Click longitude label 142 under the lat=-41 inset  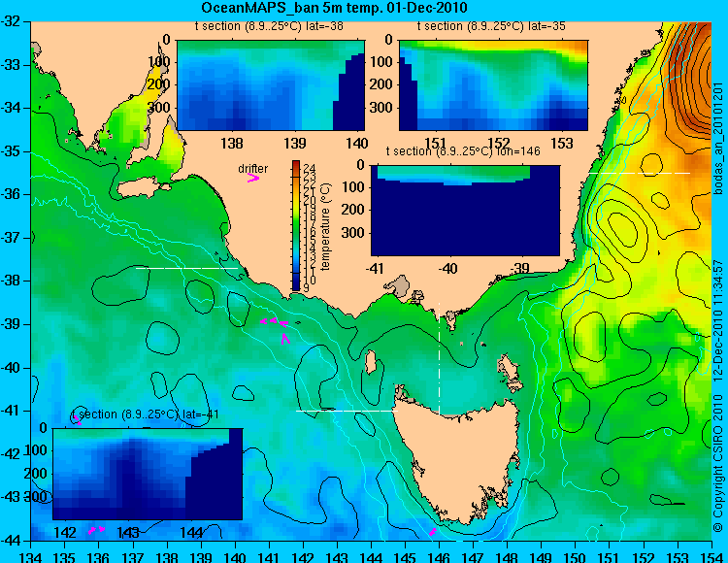coord(65,532)
